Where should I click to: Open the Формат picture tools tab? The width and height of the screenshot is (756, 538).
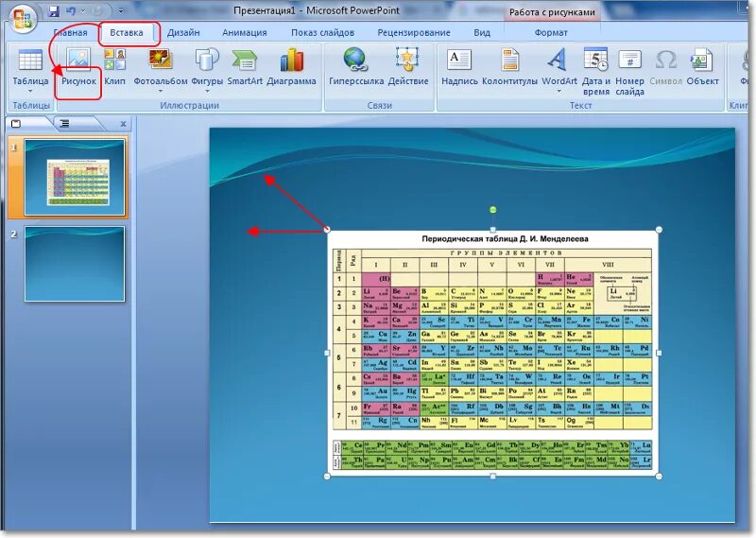coord(551,32)
